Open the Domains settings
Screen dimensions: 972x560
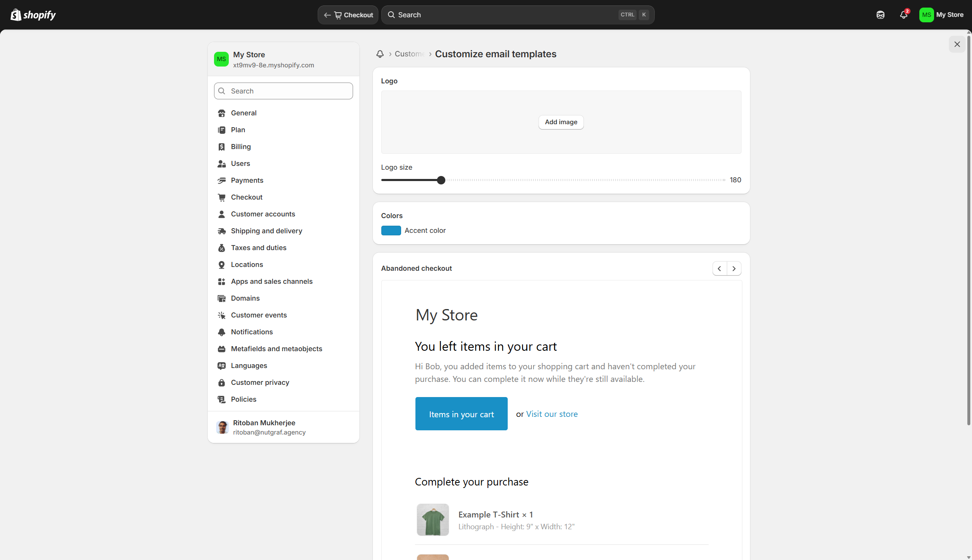(245, 298)
